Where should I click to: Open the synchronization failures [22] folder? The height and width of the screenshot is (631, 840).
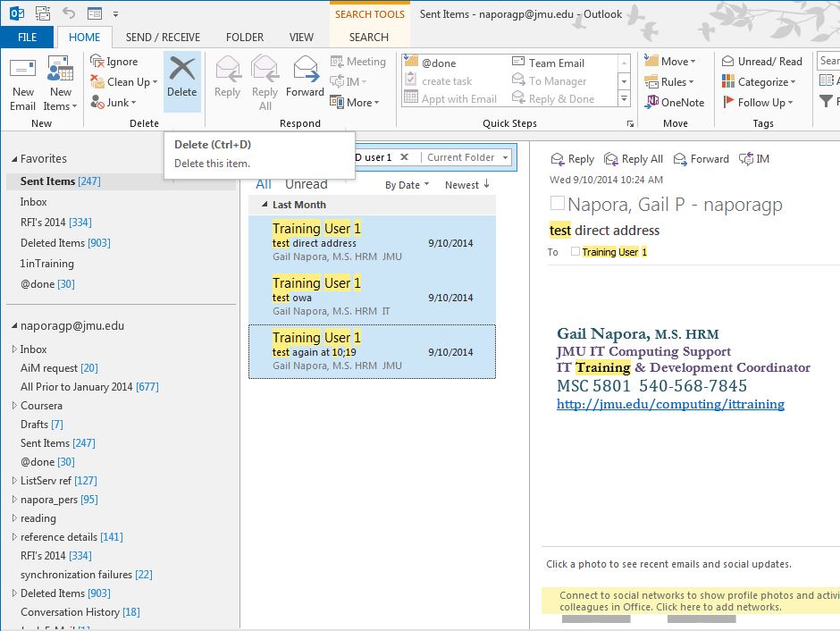click(87, 574)
